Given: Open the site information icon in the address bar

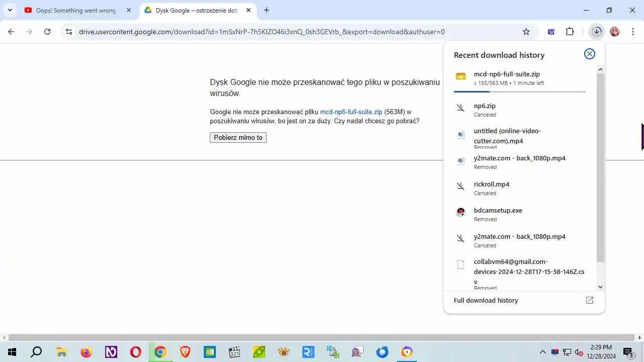Looking at the screenshot, I should tap(69, 32).
